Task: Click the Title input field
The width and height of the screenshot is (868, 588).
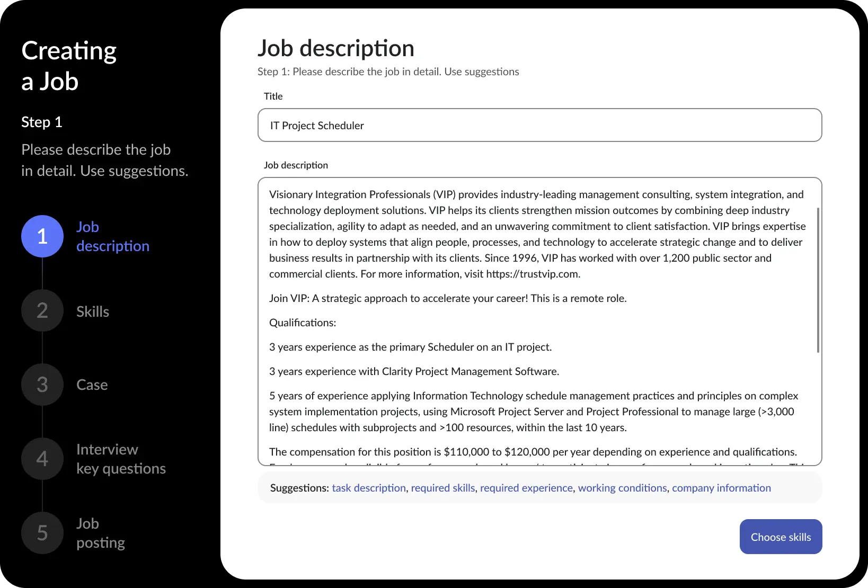Action: (539, 125)
